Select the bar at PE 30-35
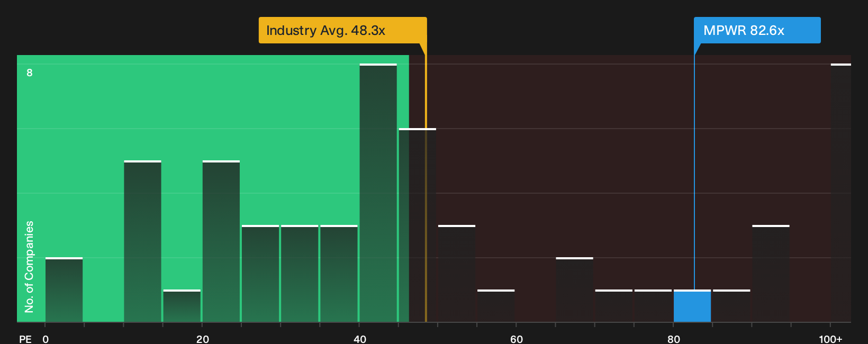The height and width of the screenshot is (344, 868). pyautogui.click(x=300, y=274)
